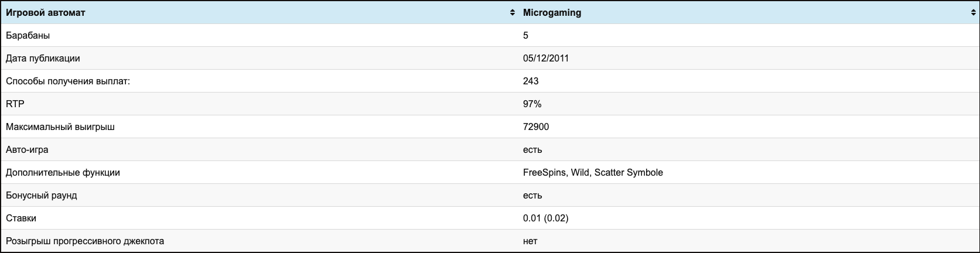Click FreeSpins, Wild, Scatter Symbole text
The height and width of the screenshot is (253, 980).
pyautogui.click(x=593, y=172)
